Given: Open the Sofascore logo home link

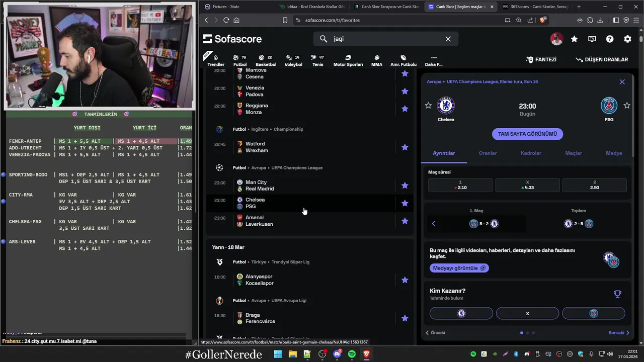Looking at the screenshot, I should click(x=232, y=39).
